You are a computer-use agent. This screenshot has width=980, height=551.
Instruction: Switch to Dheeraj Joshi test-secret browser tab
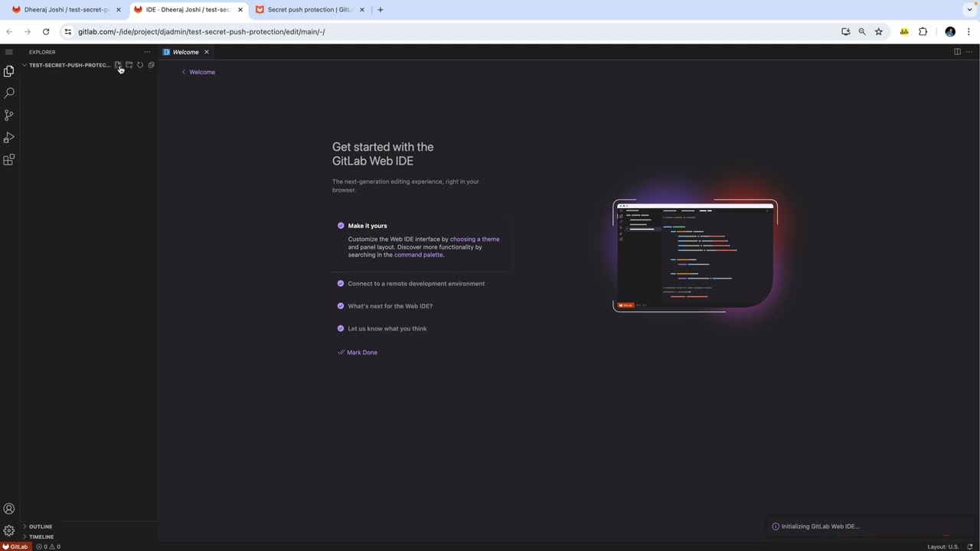point(67,10)
